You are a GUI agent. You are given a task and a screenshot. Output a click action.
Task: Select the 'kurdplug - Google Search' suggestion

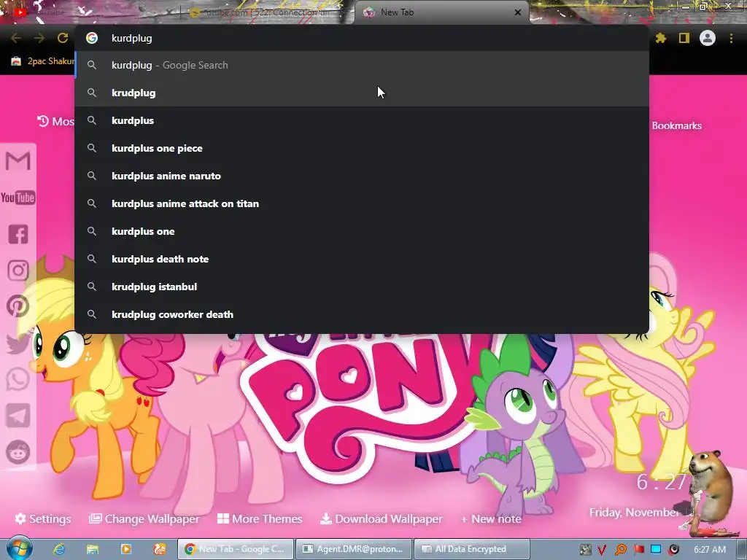(362, 65)
